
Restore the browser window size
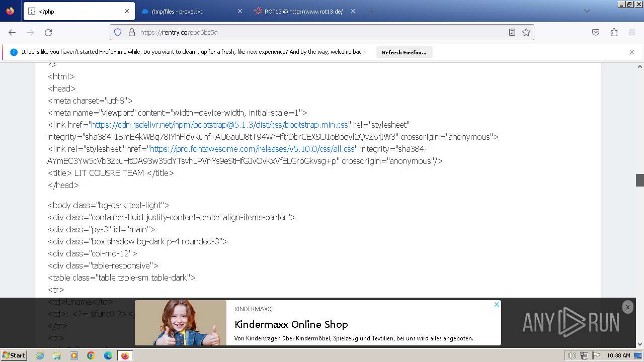coord(629,4)
